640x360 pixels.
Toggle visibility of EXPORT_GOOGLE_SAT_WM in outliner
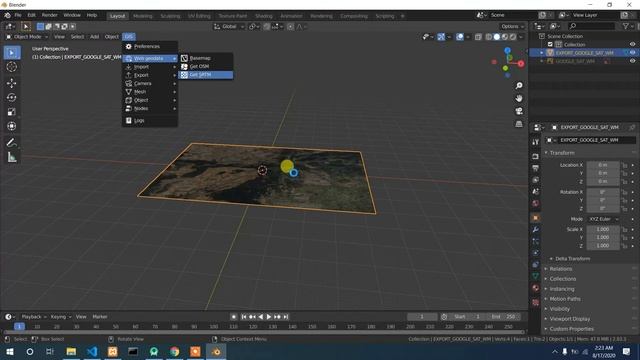click(632, 53)
